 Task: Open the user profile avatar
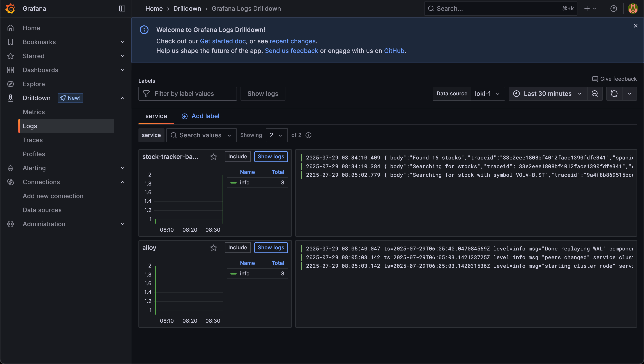point(633,9)
